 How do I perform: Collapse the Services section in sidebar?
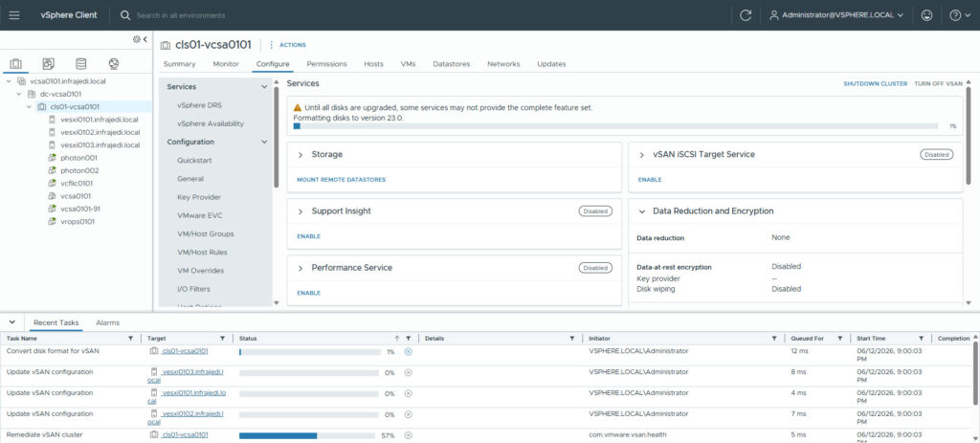point(264,87)
